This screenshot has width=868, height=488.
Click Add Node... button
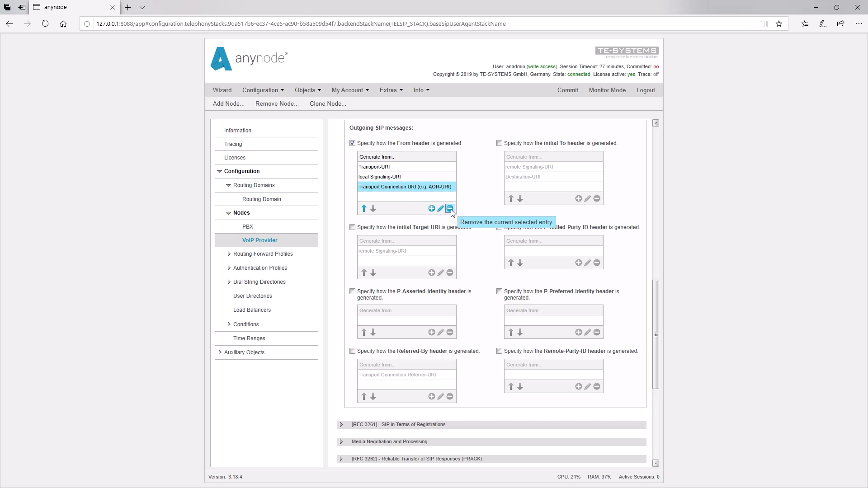point(228,103)
